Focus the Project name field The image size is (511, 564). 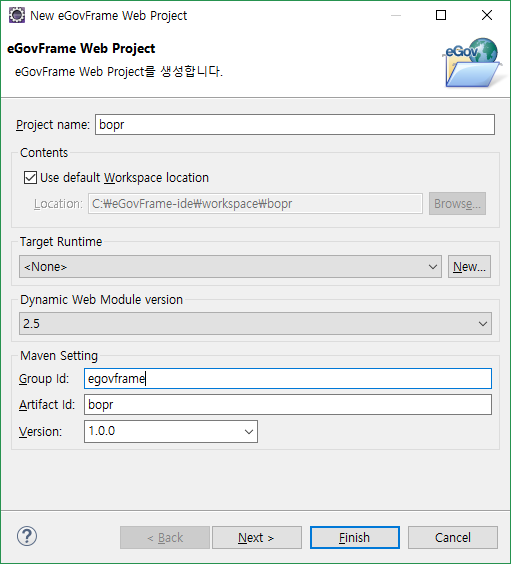tap(295, 124)
